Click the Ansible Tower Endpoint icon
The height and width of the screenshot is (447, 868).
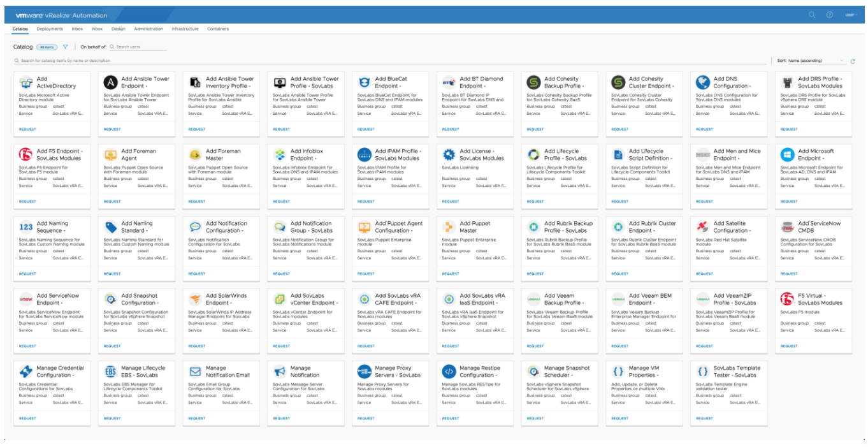click(x=110, y=82)
